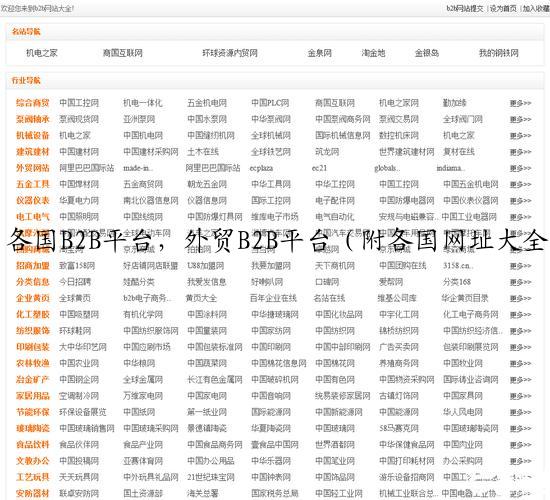The width and height of the screenshot is (550, 500).
Task: Open the 中国照明网 link
Action: pos(79,216)
